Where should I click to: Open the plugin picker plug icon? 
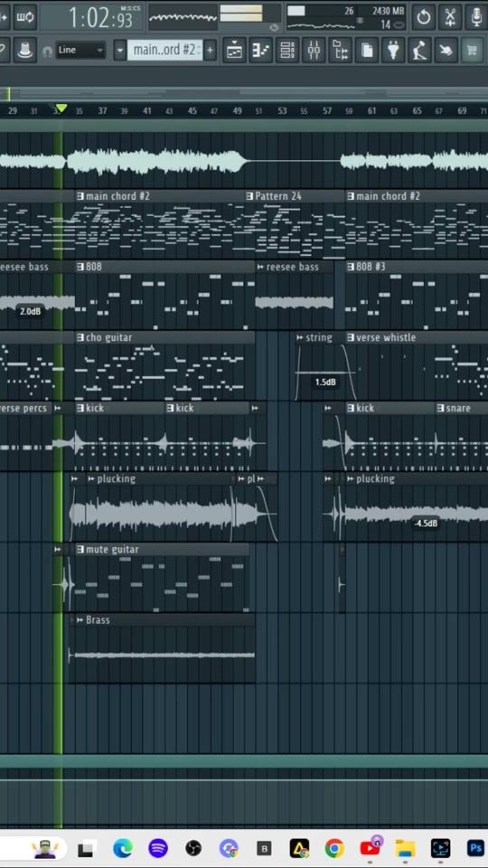click(x=393, y=51)
